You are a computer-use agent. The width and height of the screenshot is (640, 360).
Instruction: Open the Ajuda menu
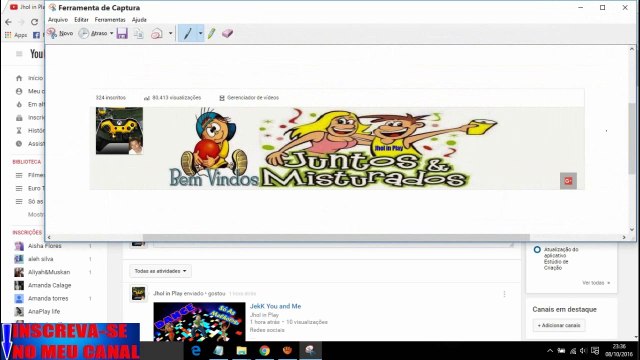pyautogui.click(x=139, y=20)
